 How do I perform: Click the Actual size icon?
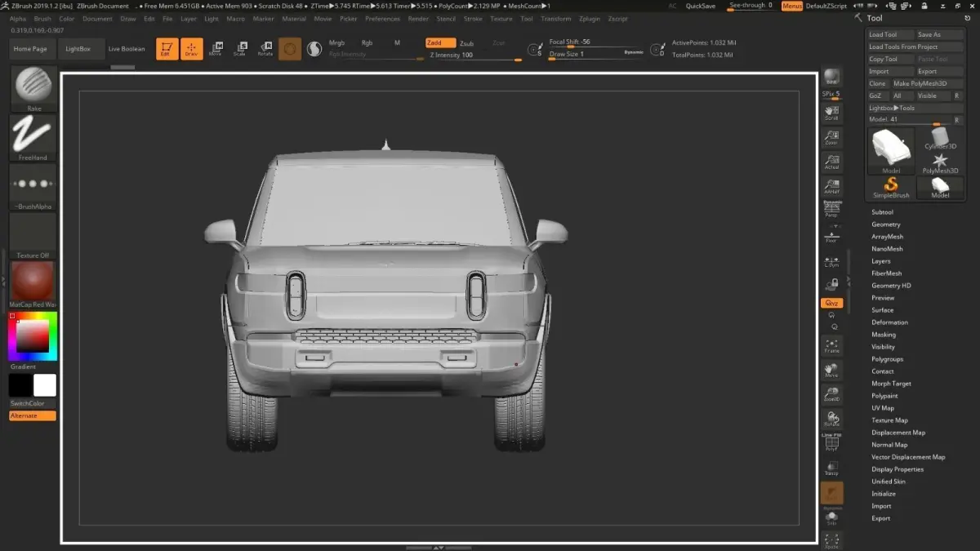(831, 162)
